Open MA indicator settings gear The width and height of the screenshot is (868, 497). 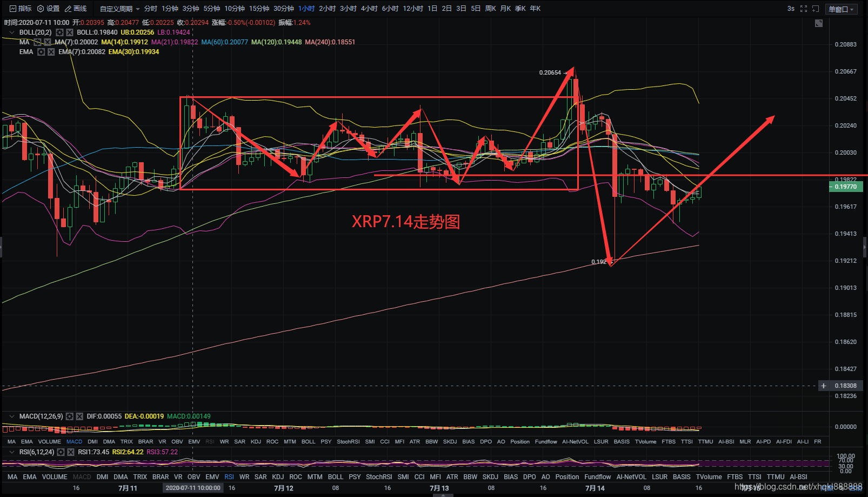click(x=37, y=42)
